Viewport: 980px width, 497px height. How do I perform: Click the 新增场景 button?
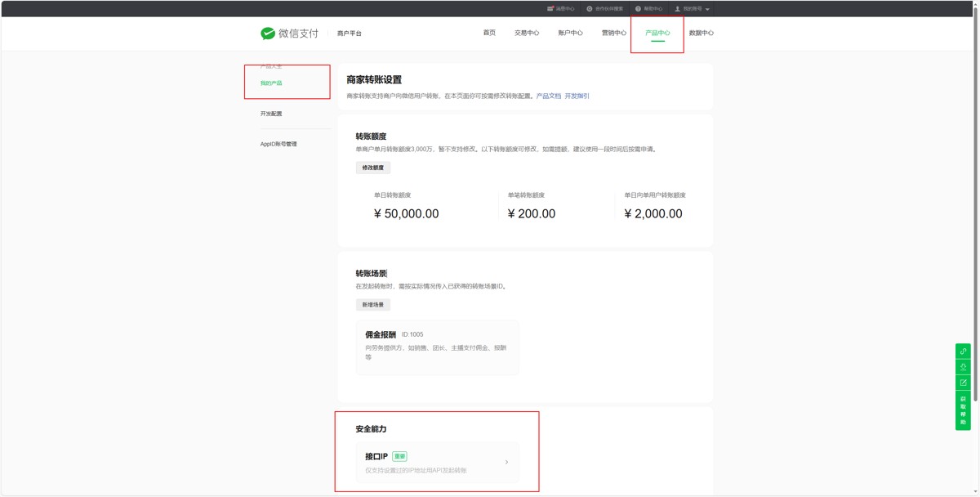click(x=373, y=305)
